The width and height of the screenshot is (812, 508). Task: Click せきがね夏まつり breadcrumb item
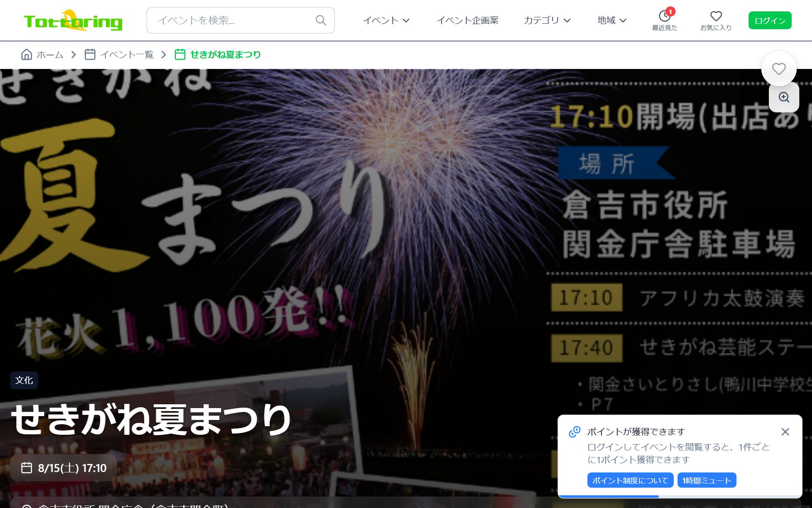coord(225,55)
